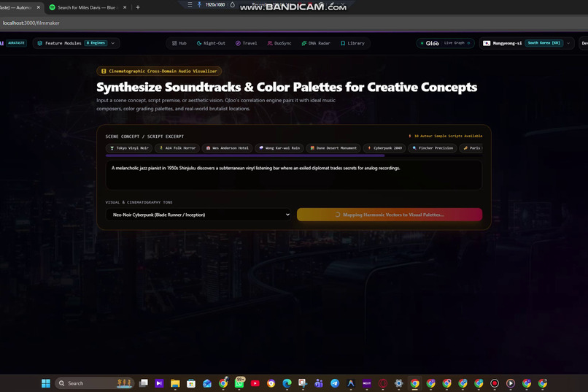Open WhatsApp from the taskbar
Viewport: 588px width, 392px height.
[239, 383]
